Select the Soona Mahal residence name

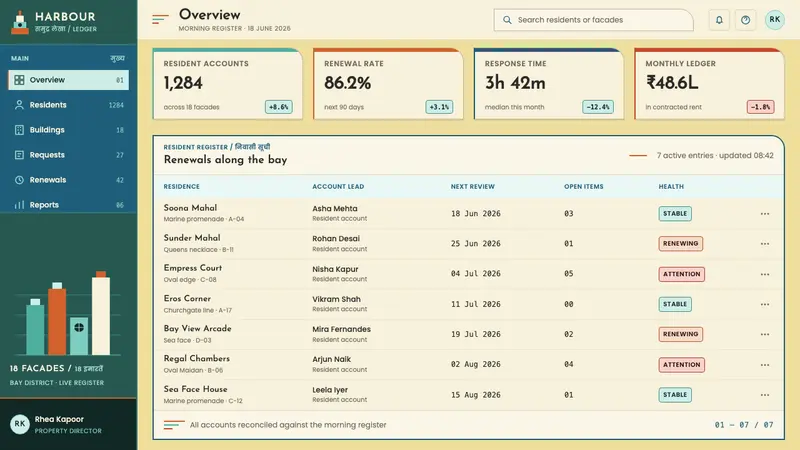click(190, 208)
